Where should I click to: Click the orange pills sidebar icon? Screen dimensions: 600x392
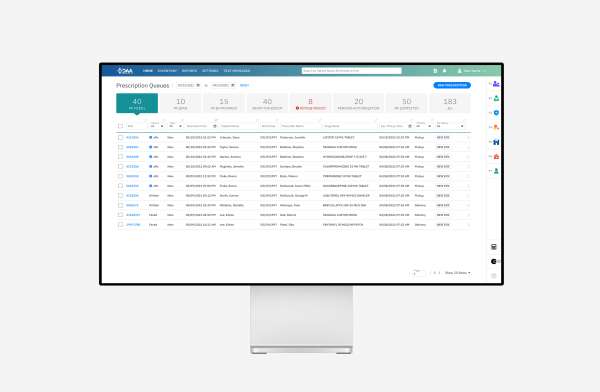(x=496, y=127)
